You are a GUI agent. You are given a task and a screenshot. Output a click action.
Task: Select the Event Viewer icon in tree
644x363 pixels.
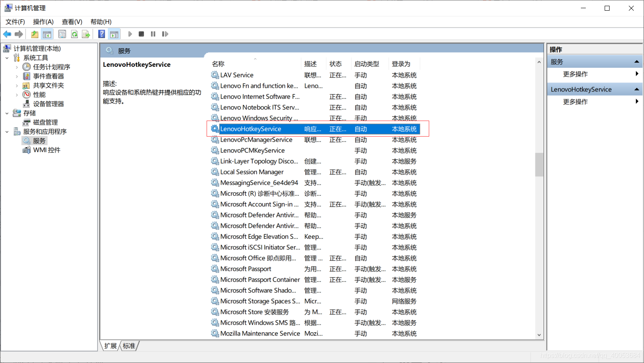point(27,76)
